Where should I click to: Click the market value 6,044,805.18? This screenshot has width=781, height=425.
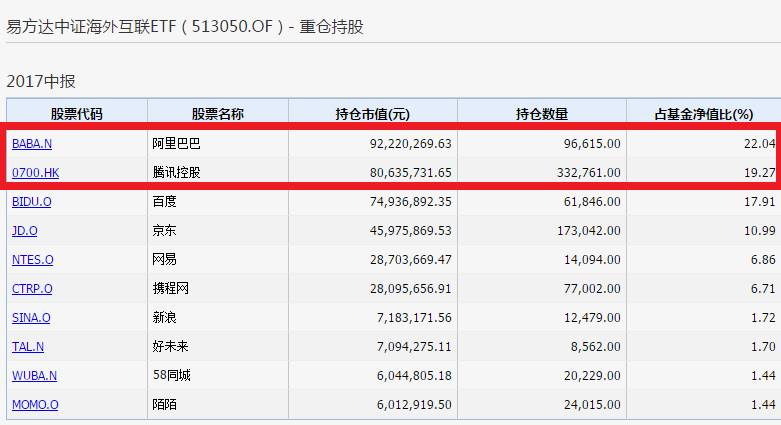pyautogui.click(x=414, y=375)
